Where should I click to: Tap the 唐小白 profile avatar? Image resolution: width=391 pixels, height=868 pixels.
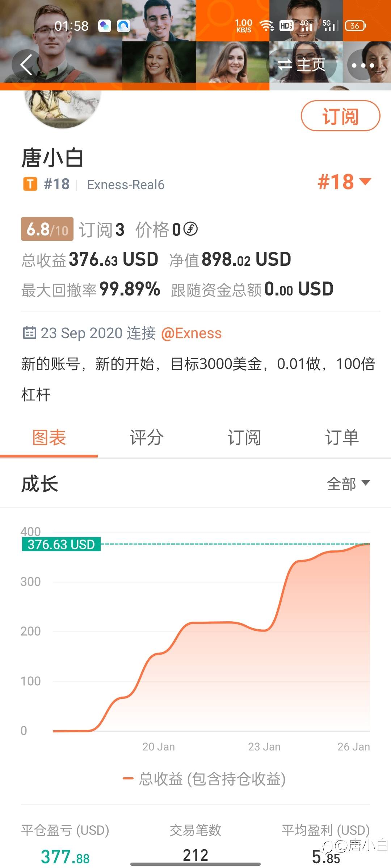pos(62,109)
